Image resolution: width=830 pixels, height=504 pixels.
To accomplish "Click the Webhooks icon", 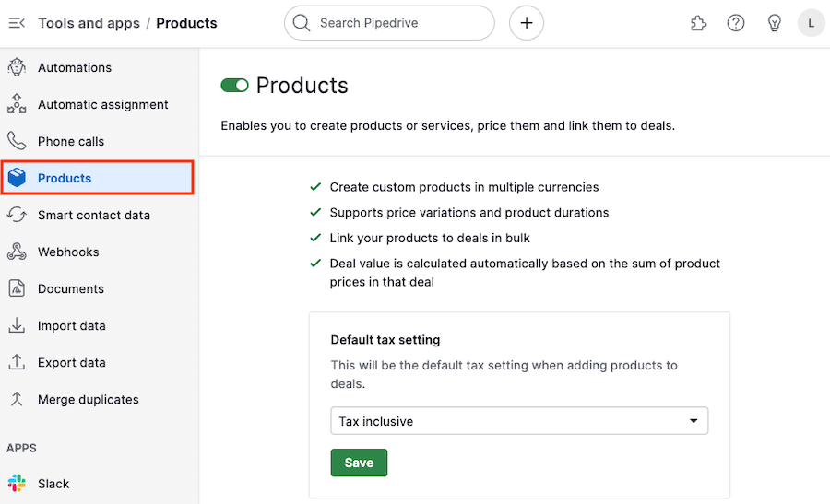I will (x=17, y=252).
